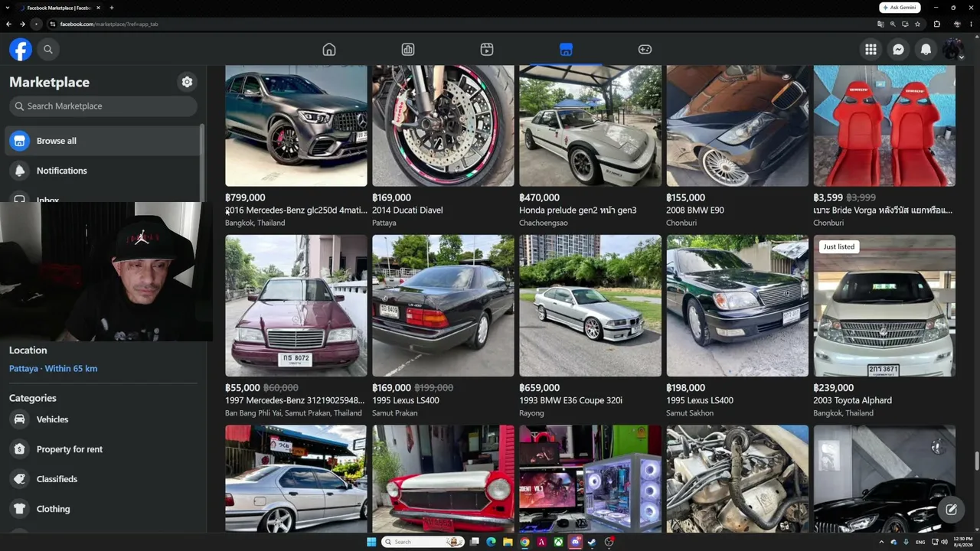980x551 pixels.
Task: Open the Gaming controller icon in top navigation
Action: 645,50
